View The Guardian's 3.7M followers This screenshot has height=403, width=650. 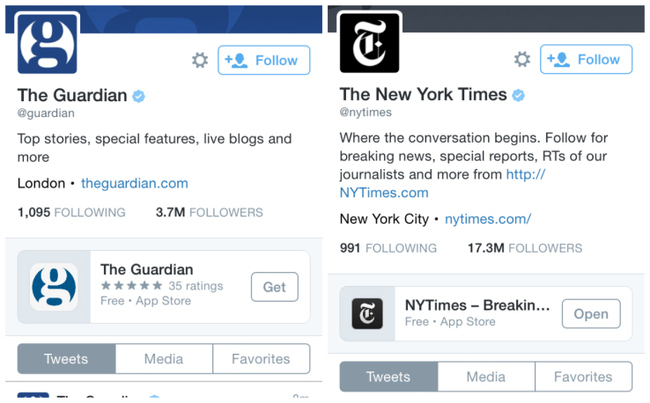click(209, 212)
